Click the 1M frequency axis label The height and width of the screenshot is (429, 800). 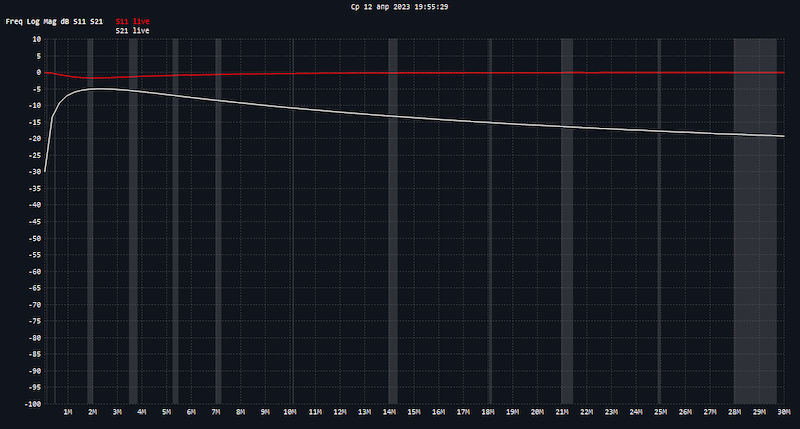point(68,412)
